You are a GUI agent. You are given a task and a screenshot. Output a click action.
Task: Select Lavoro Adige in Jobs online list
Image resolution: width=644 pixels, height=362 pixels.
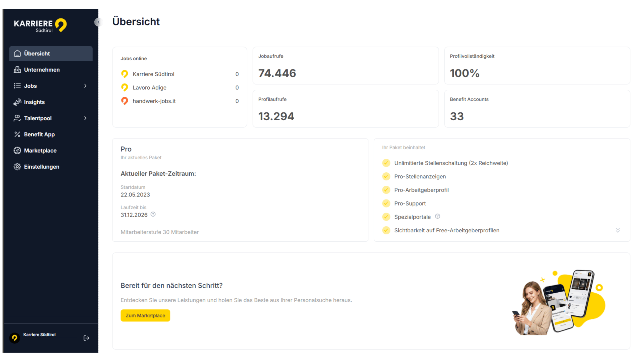coord(180,87)
